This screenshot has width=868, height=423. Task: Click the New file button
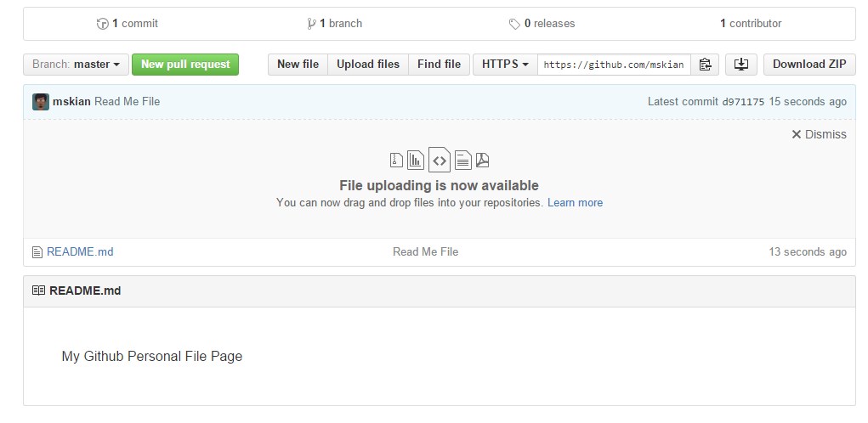pos(298,65)
